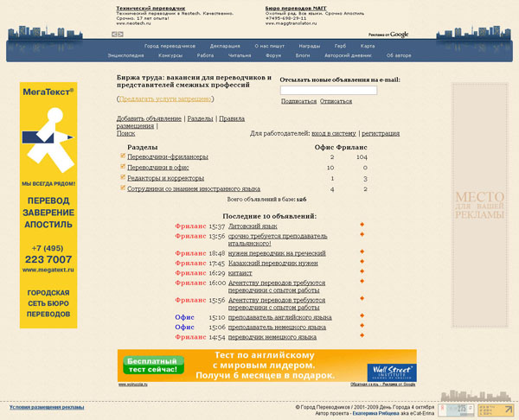The width and height of the screenshot is (519, 420).
Task: Click the orange icon in the 16:00 listing row
Action: point(362,282)
